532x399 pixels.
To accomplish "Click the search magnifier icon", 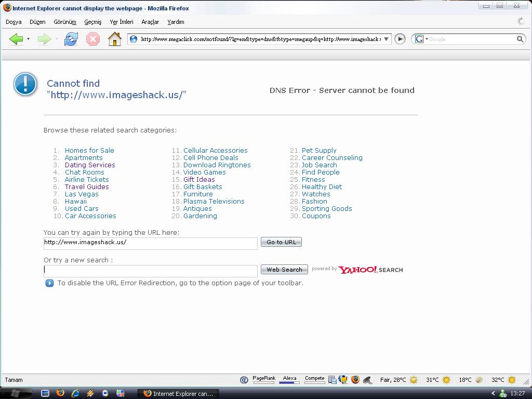I will [x=520, y=39].
